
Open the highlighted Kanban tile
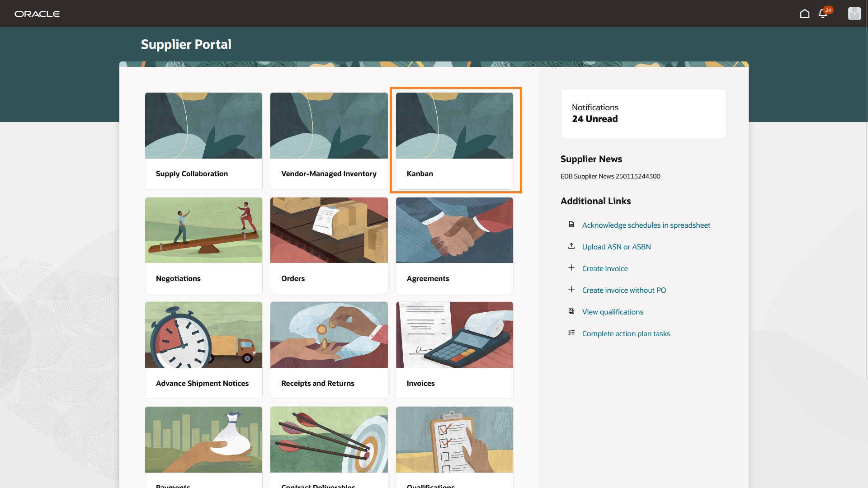pyautogui.click(x=454, y=140)
